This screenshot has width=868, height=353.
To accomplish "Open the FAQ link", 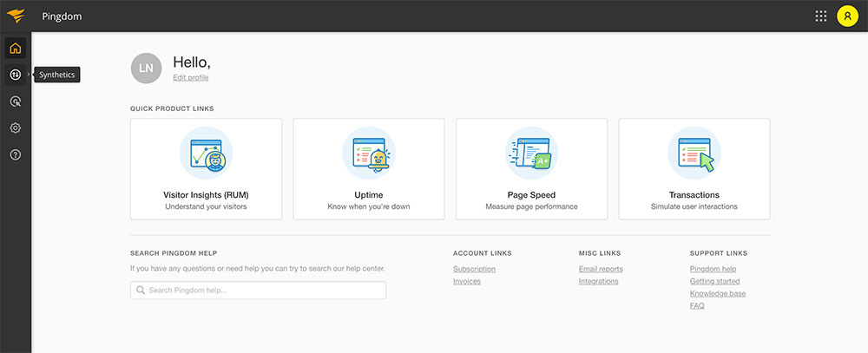I will [x=697, y=305].
